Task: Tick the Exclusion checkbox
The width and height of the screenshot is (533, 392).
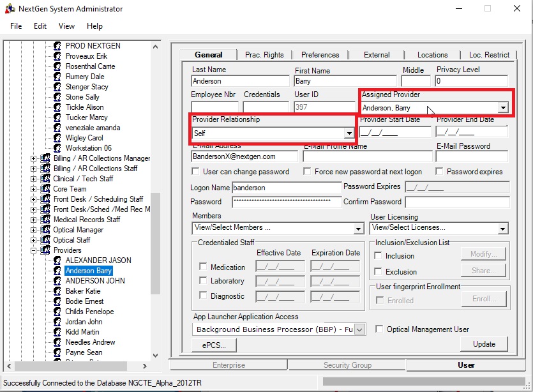Action: coord(378,271)
